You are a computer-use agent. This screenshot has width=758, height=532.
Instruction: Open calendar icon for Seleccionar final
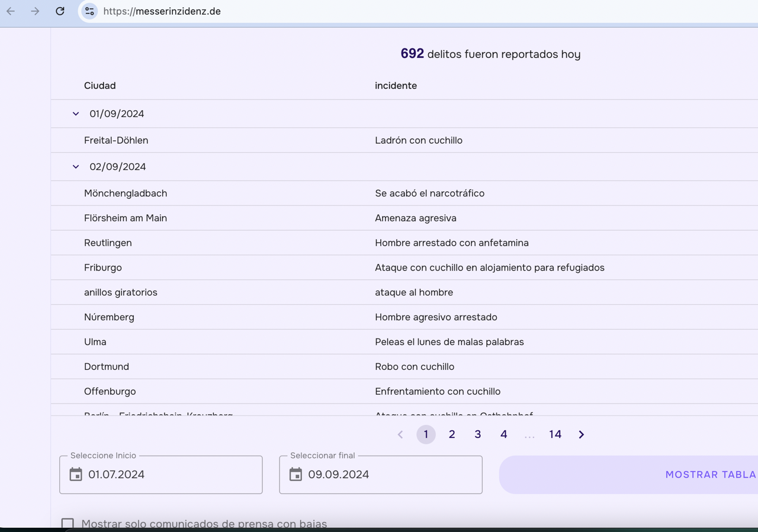pyautogui.click(x=296, y=474)
